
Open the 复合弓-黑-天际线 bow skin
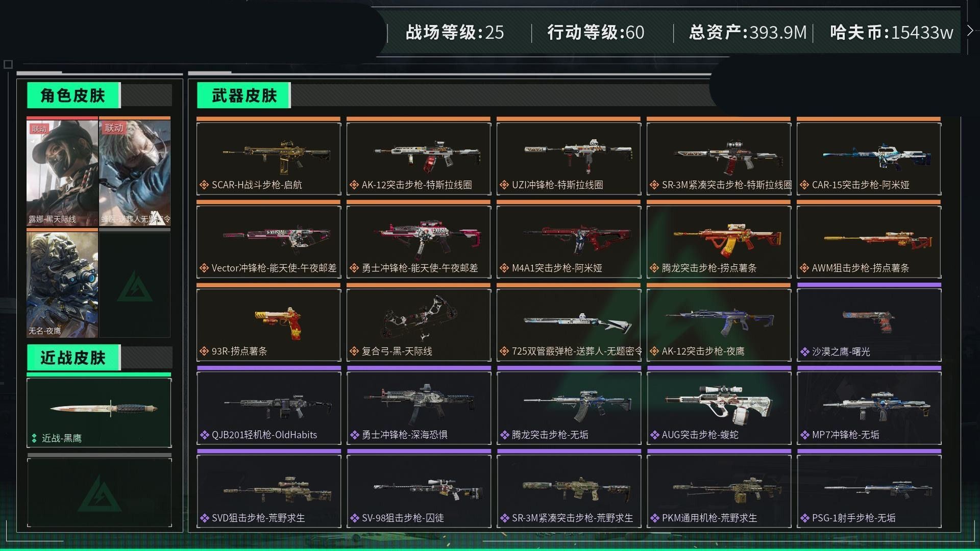[419, 324]
